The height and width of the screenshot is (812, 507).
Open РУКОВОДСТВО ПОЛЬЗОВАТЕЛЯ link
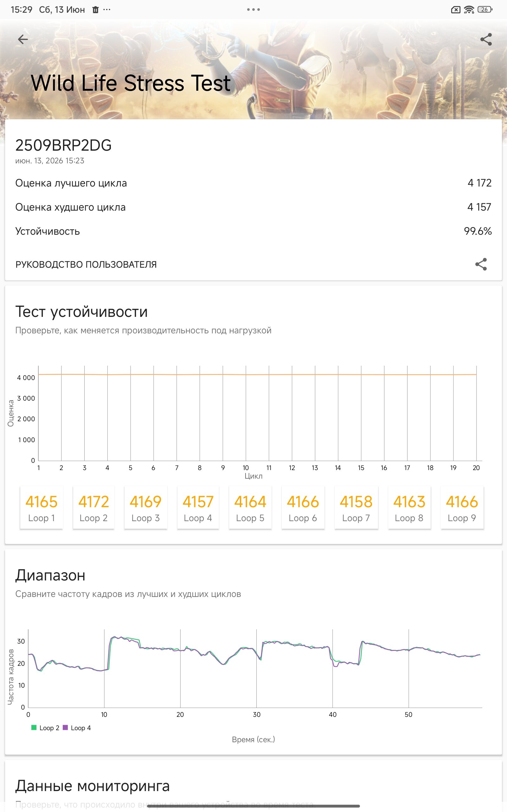pyautogui.click(x=86, y=265)
